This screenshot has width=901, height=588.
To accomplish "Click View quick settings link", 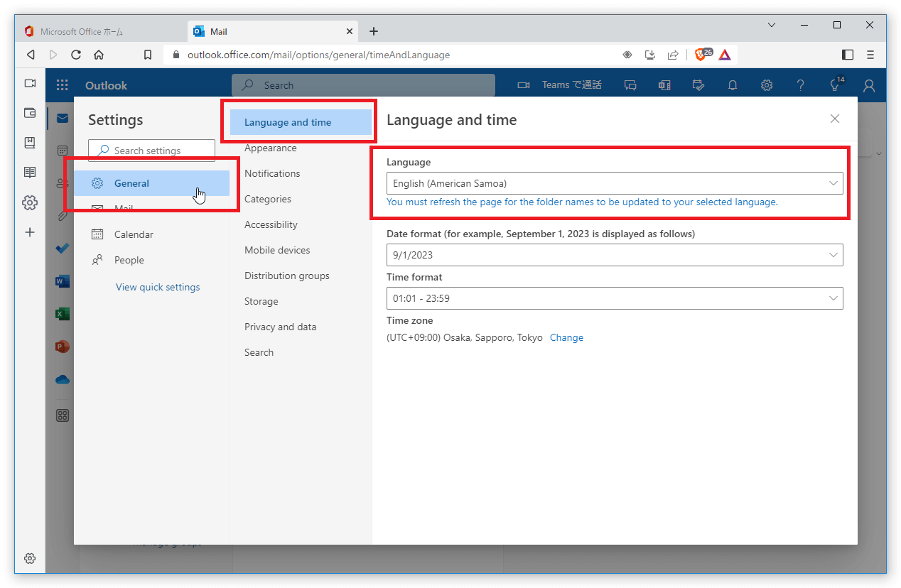I will pyautogui.click(x=158, y=288).
